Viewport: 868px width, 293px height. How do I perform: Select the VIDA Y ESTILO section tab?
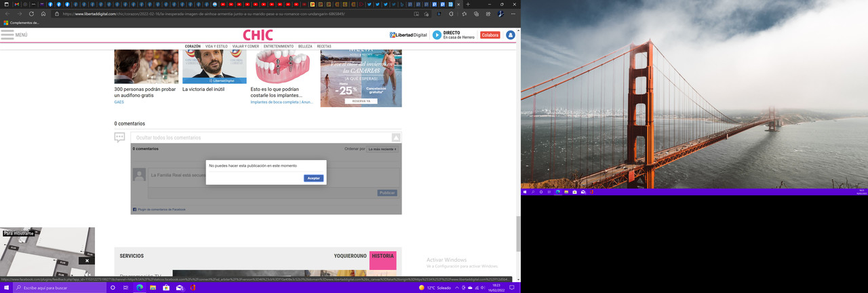(x=216, y=46)
